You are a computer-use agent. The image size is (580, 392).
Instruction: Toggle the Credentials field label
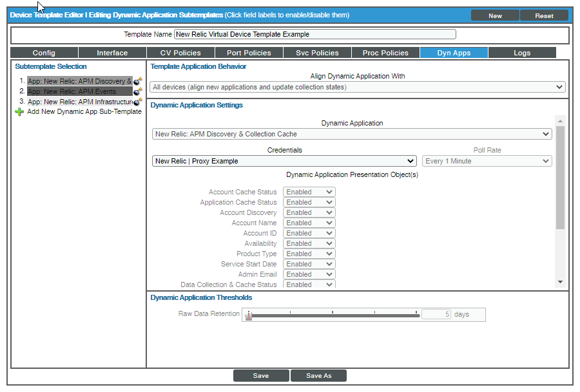pyautogui.click(x=284, y=150)
